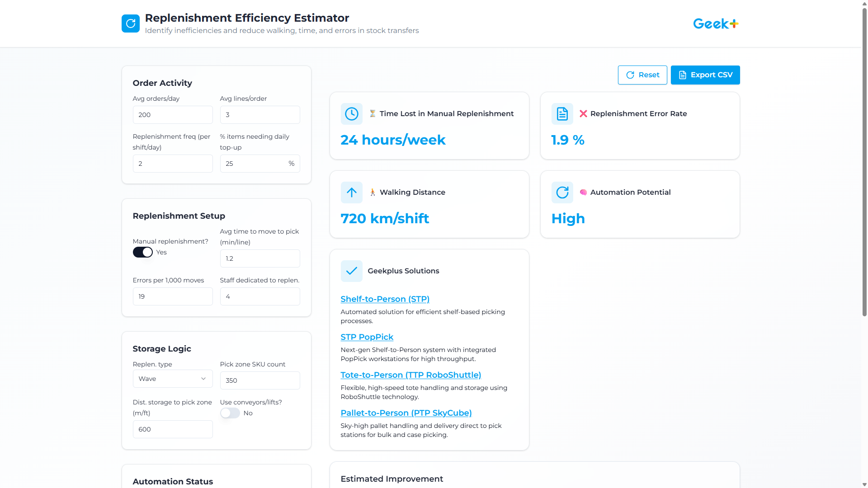This screenshot has height=488, width=868.
Task: Click the Geek+ logo
Action: 716,23
